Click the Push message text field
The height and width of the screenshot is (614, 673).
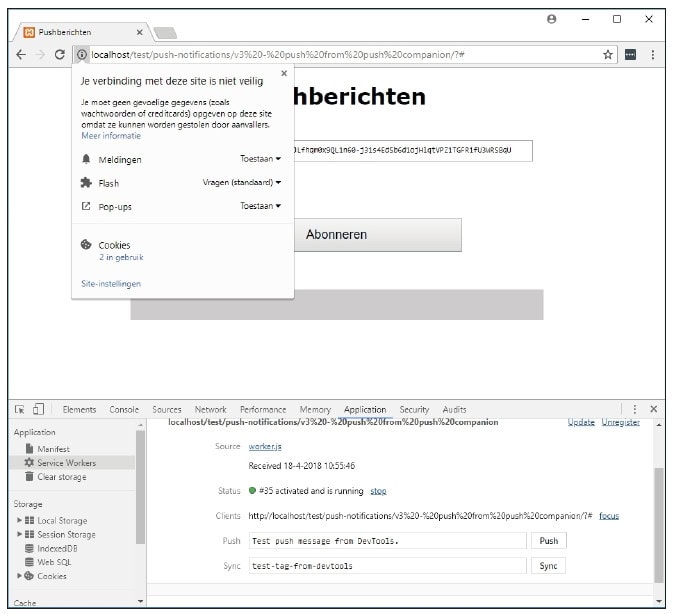coord(388,541)
